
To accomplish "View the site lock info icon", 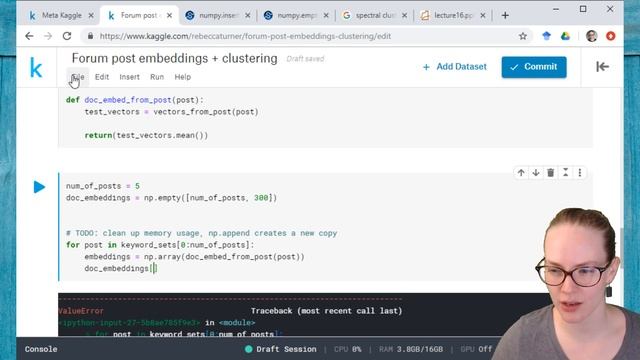I will pos(90,36).
